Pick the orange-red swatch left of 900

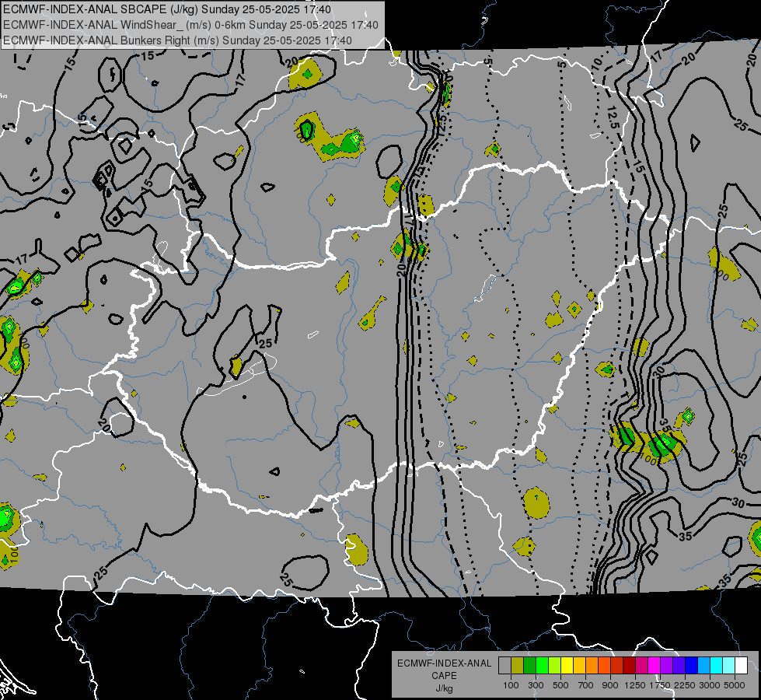pyautogui.click(x=604, y=665)
